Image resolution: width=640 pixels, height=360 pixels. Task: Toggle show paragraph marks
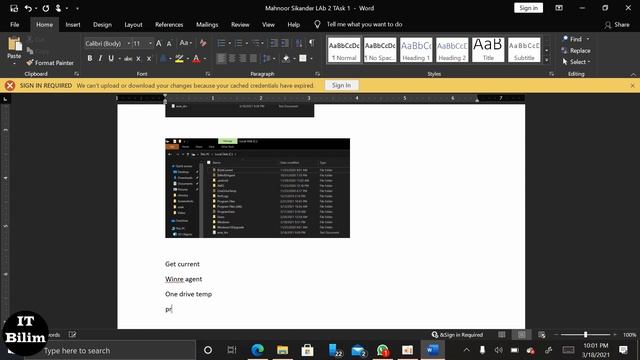312,43
